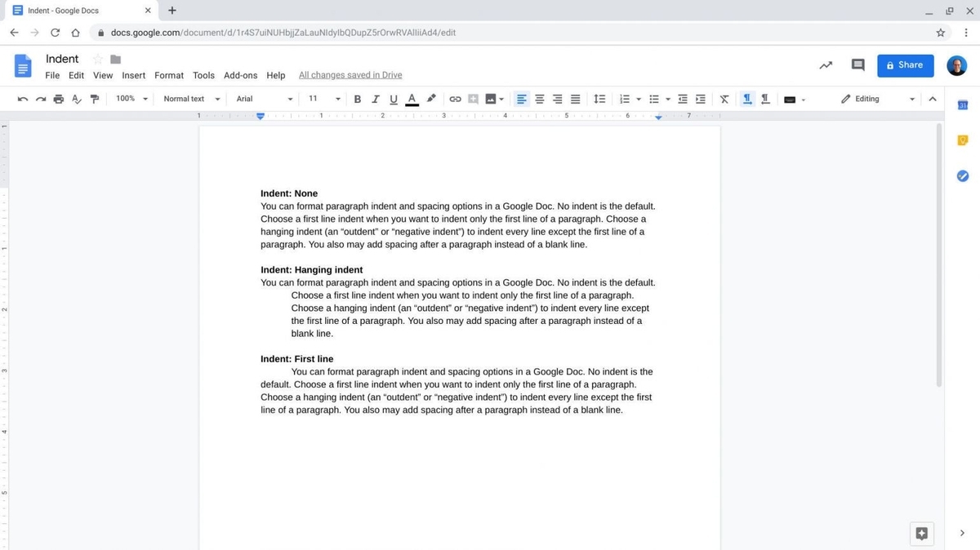Viewport: 980px width, 550px height.
Task: Open the bulleted list options dropdown
Action: pyautogui.click(x=667, y=99)
